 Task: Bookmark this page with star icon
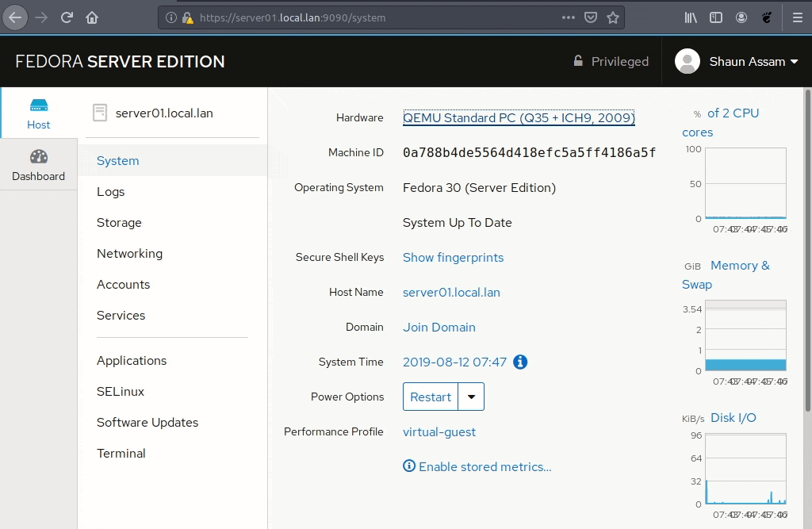(x=613, y=17)
